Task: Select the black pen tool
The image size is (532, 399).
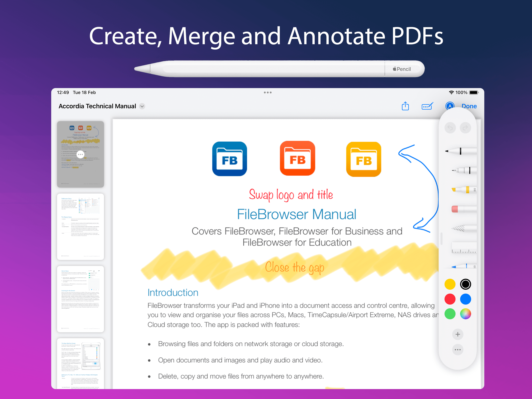Action: coord(461,151)
